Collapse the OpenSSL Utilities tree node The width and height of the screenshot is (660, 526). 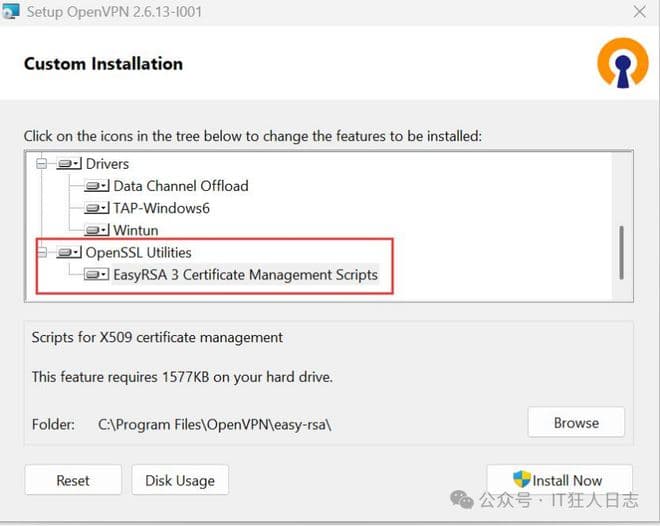(x=41, y=252)
